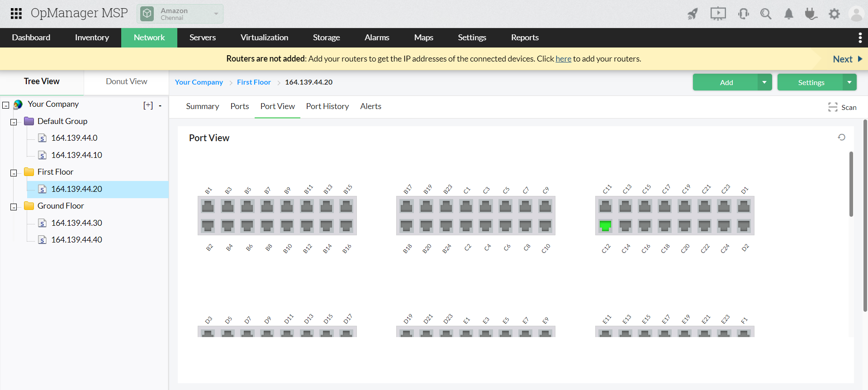868x390 pixels.
Task: Select port B2 in port view
Action: pyautogui.click(x=208, y=225)
